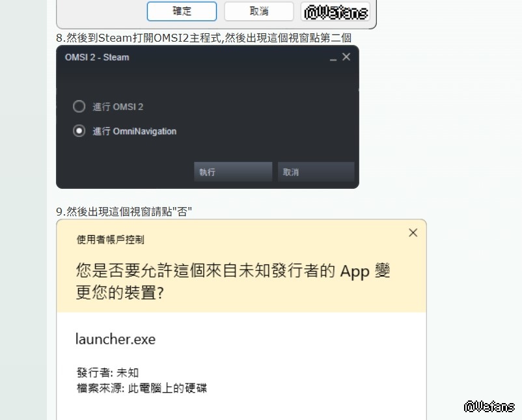
Task: Click the 確定 button at the top
Action: pyautogui.click(x=182, y=11)
